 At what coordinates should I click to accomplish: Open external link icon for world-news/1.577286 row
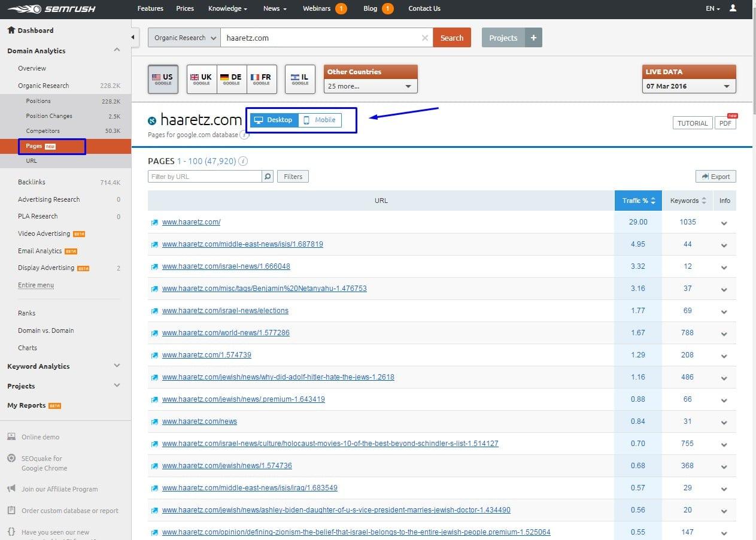pyautogui.click(x=154, y=333)
